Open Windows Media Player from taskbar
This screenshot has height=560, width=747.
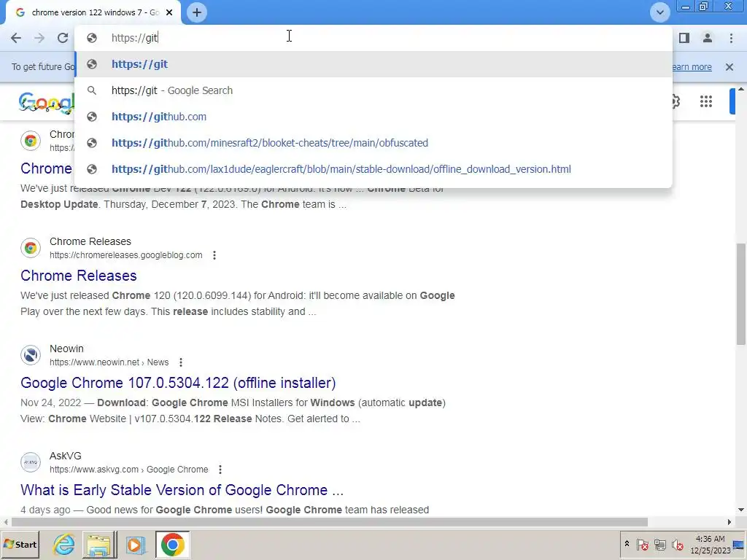click(x=135, y=544)
